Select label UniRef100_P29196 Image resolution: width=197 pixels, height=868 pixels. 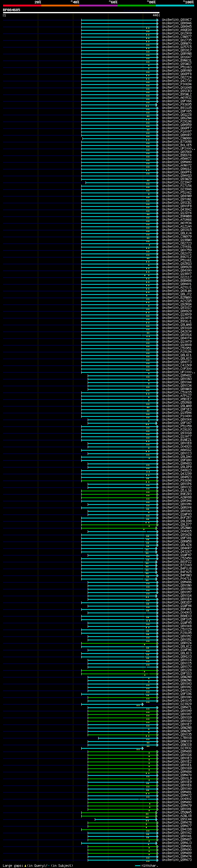[x=176, y=121]
